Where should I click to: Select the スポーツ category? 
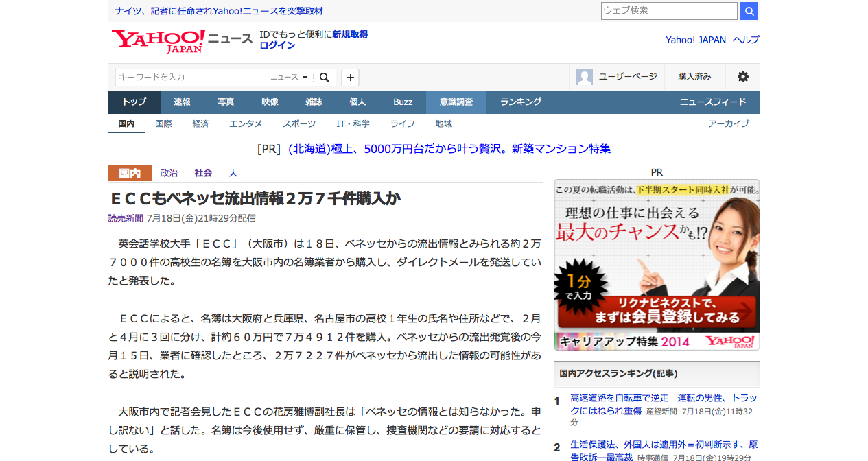pos(299,124)
